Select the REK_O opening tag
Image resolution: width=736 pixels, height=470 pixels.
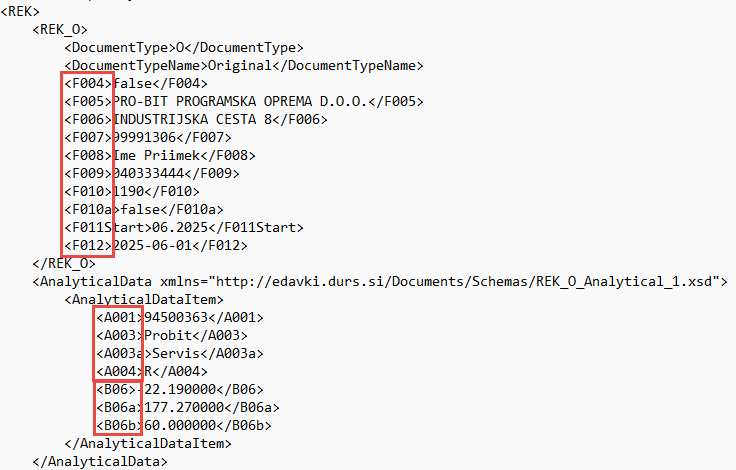point(60,30)
